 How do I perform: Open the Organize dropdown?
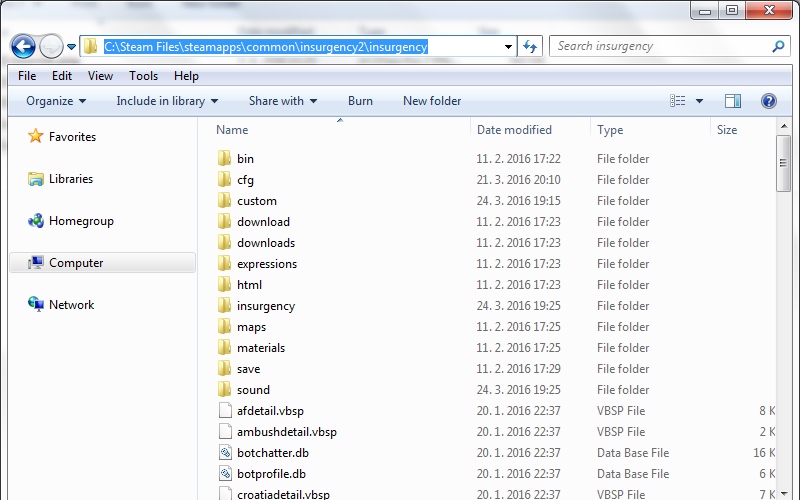click(56, 101)
